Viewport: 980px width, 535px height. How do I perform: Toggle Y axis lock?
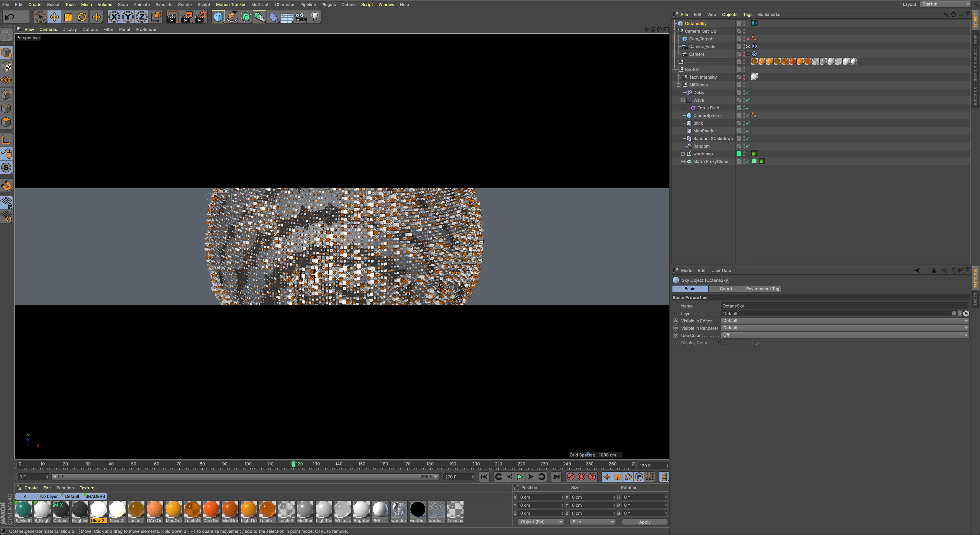click(x=128, y=17)
